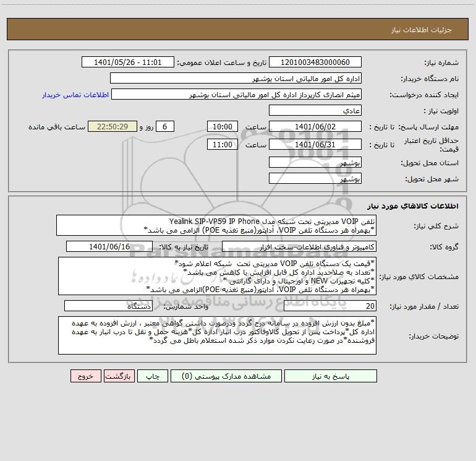The width and height of the screenshot is (476, 461).
Task: Click the label نام دستگاه خریدار
Action: [430, 79]
